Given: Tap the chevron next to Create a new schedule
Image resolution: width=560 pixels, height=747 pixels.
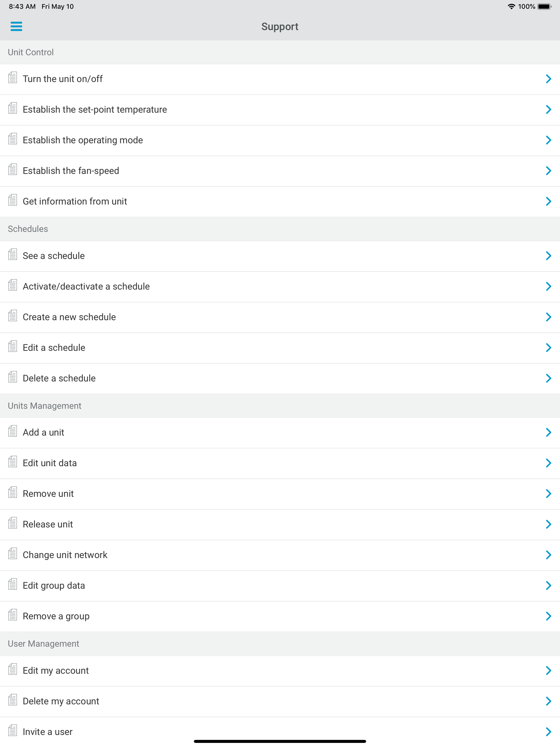Looking at the screenshot, I should pyautogui.click(x=548, y=317).
